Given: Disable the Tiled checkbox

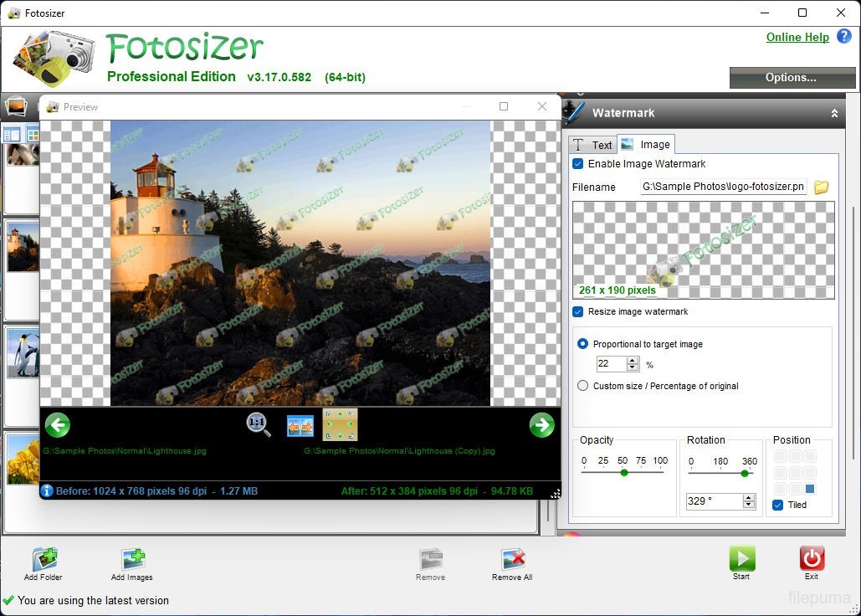Looking at the screenshot, I should [x=778, y=505].
